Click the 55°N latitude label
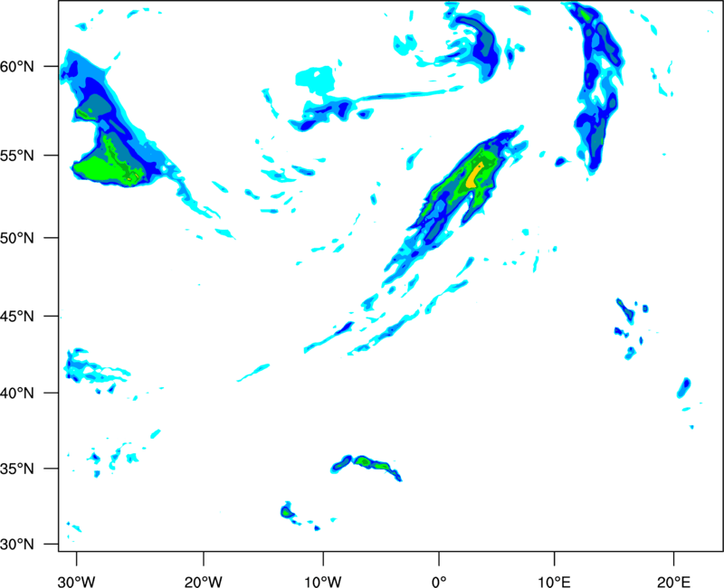Viewport: 724px width, 588px height. click(17, 156)
